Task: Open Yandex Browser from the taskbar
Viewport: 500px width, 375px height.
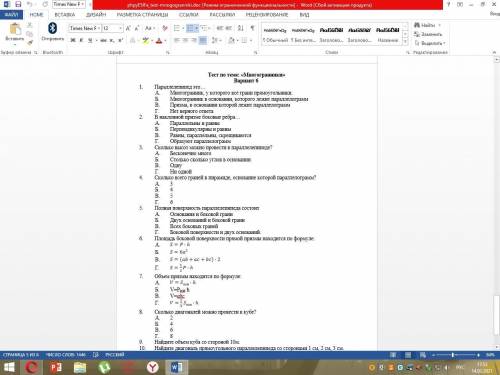Action: pyautogui.click(x=153, y=367)
